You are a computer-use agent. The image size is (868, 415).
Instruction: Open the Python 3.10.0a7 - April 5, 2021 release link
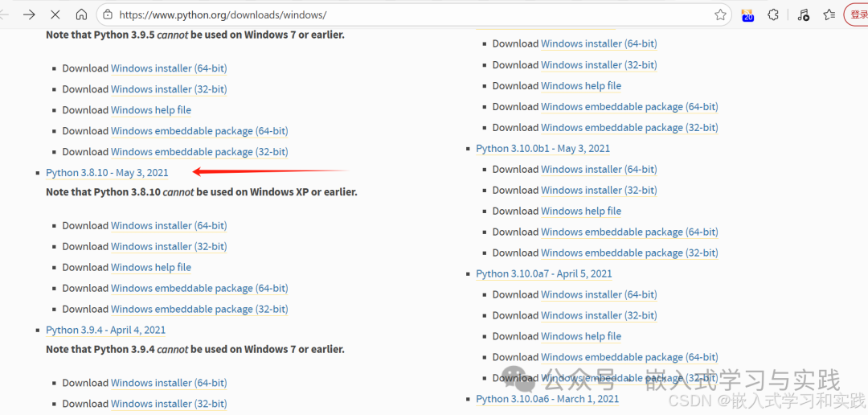pos(544,273)
